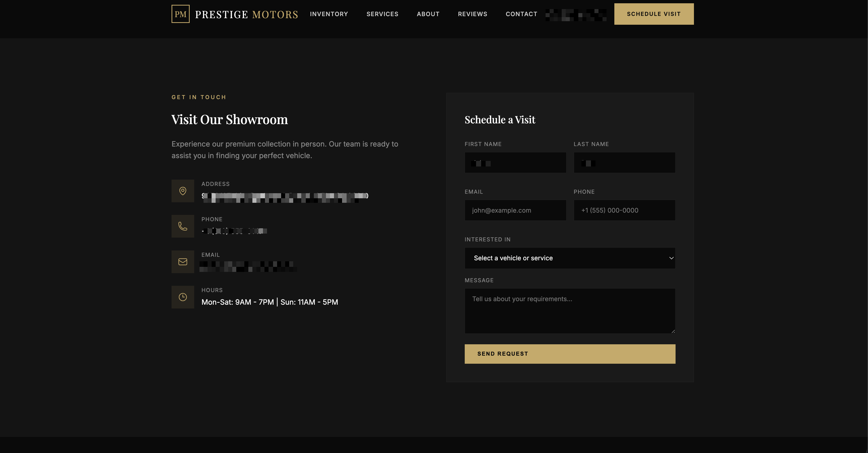Go to the Services nav link
Viewport: 868px width, 453px height.
pos(382,14)
